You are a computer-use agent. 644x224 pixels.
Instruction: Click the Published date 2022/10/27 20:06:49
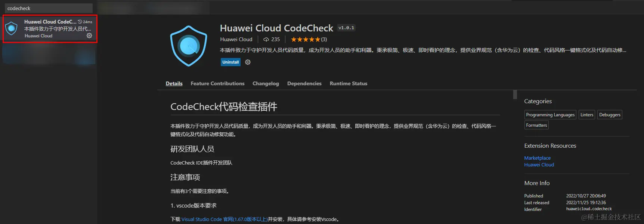click(x=586, y=196)
